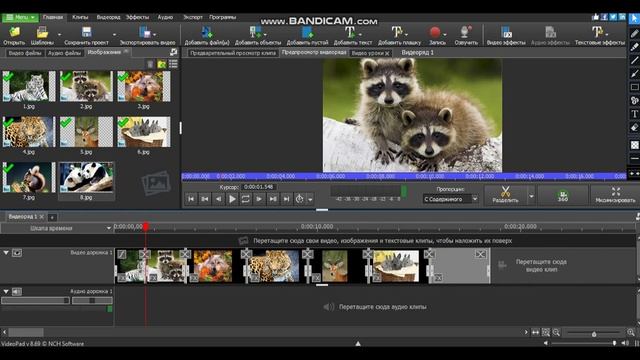Open the Пропорции С Содержимого combo box
Screen dimensions: 640x360
[450, 199]
